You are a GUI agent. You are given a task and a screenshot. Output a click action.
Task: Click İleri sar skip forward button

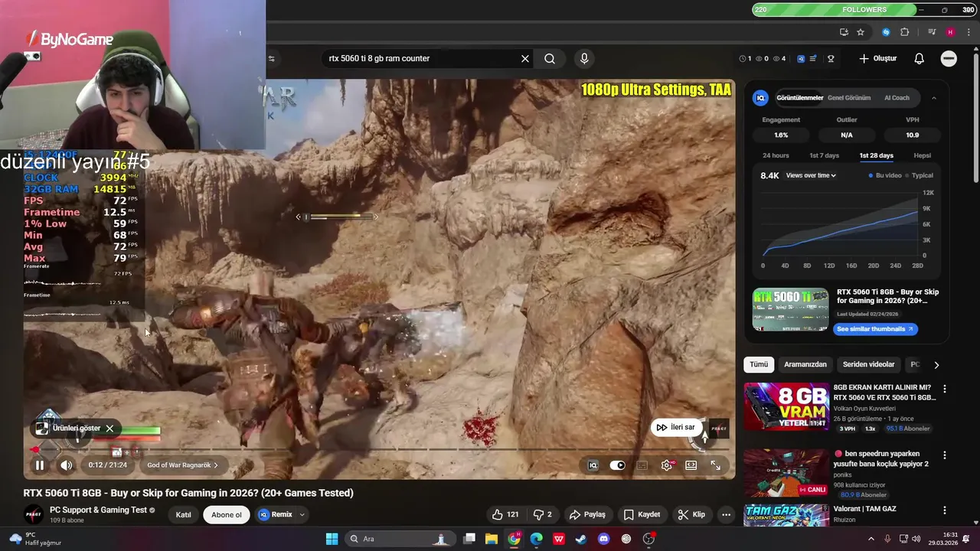pyautogui.click(x=676, y=427)
